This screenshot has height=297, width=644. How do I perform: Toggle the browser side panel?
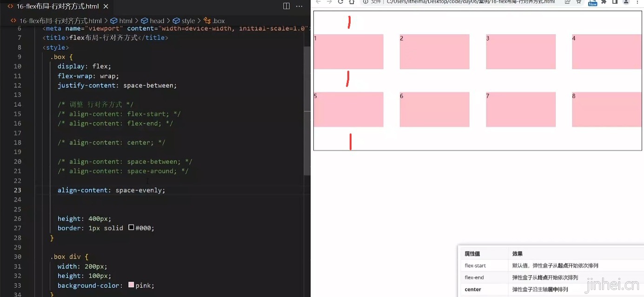615,2
